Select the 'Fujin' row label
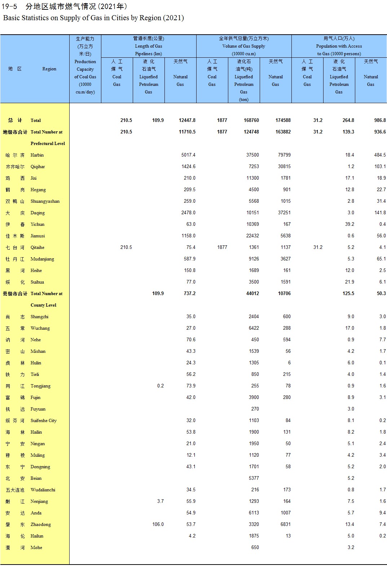The image size is (387, 588). tap(35, 398)
